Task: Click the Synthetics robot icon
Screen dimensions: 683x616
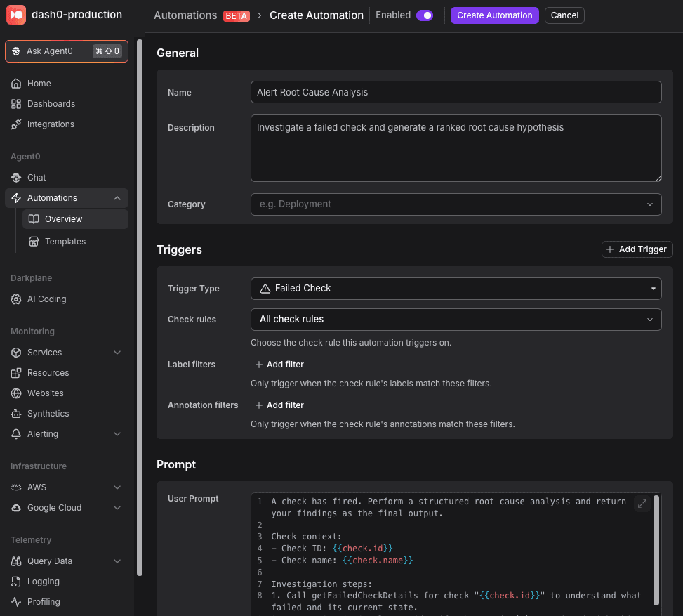Action: pos(16,414)
